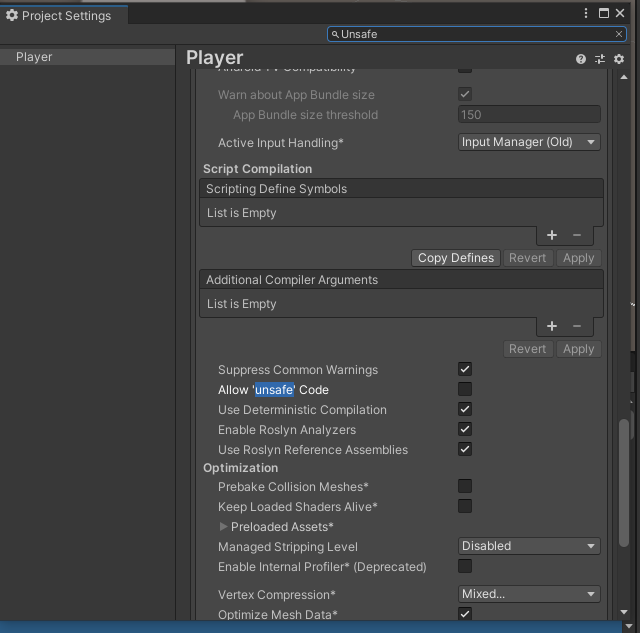The width and height of the screenshot is (640, 633).
Task: Uncheck Use Deterministic Compilation
Action: (465, 409)
